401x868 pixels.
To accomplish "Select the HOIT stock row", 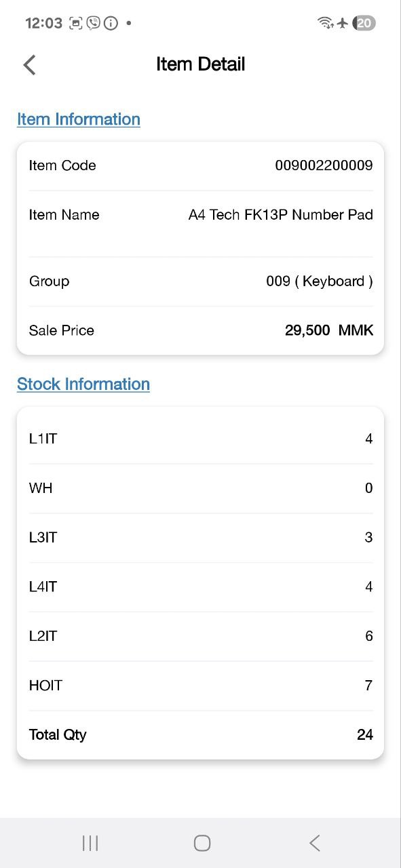I will (201, 686).
